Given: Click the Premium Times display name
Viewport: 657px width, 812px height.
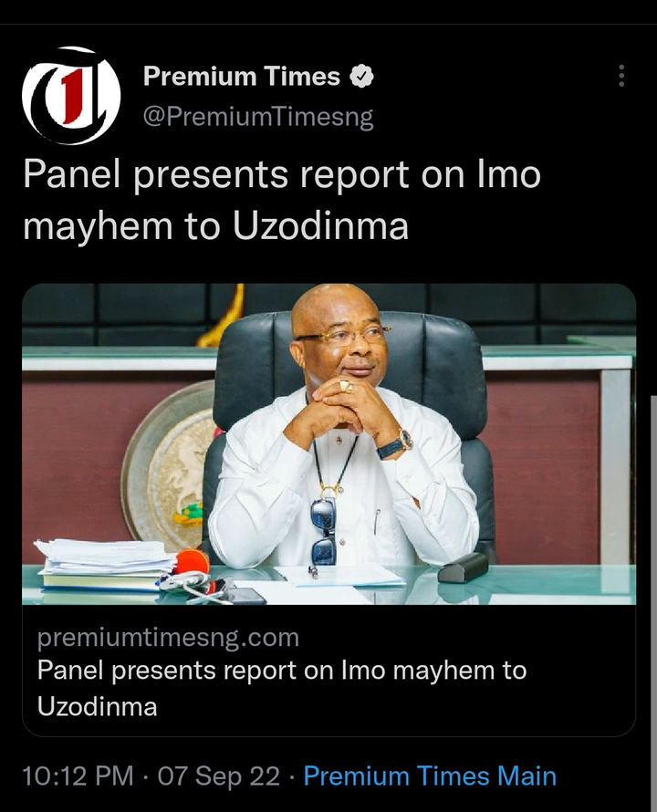Looking at the screenshot, I should (x=242, y=76).
